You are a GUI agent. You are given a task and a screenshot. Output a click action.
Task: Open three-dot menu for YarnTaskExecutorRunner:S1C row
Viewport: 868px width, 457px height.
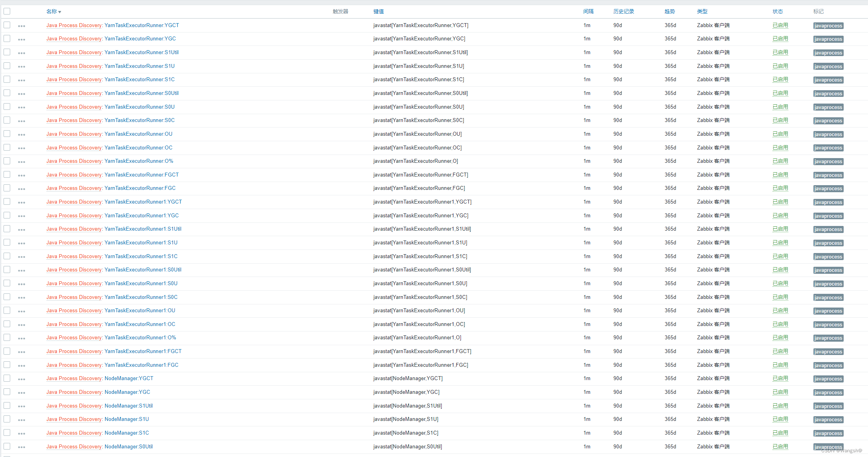[x=22, y=80]
